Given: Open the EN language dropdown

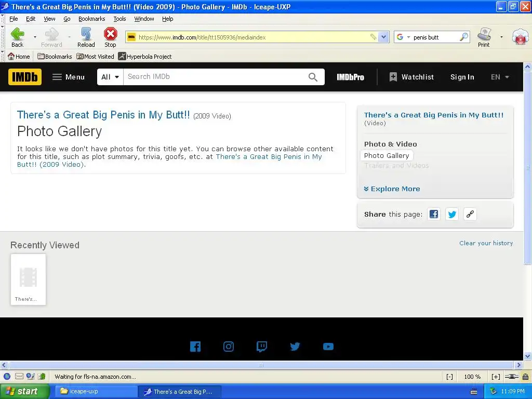Looking at the screenshot, I should click(500, 77).
